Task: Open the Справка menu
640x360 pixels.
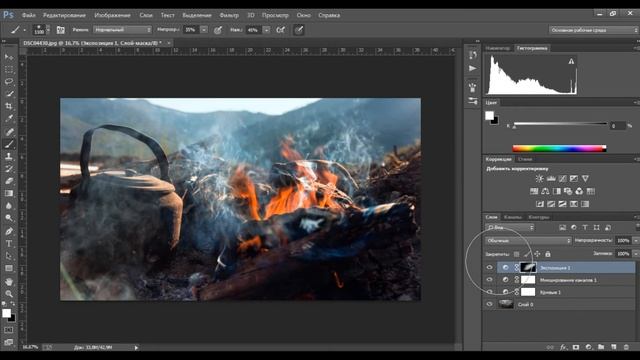Action: coord(329,15)
